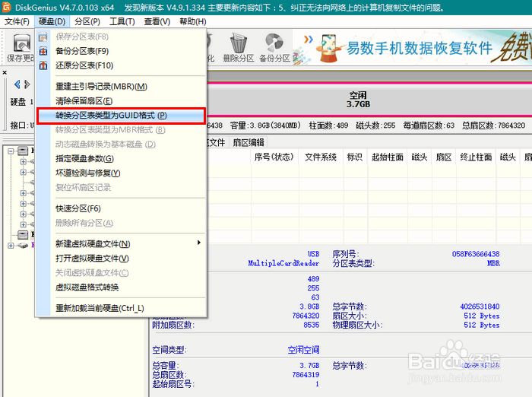
Task: Click the DiskGenius title bar logo
Action: pyautogui.click(x=6, y=7)
